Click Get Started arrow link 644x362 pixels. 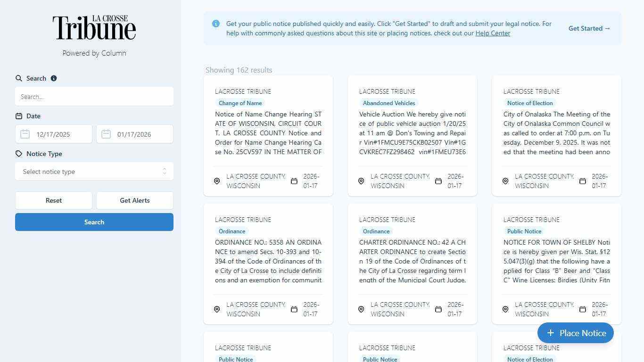click(x=589, y=28)
